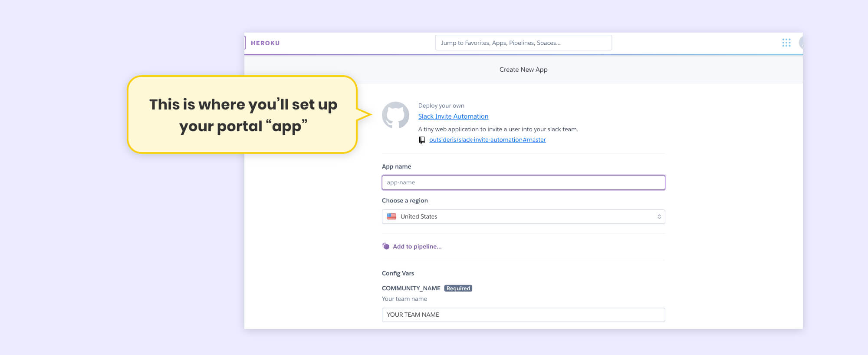This screenshot has height=355, width=868.
Task: Click the Required badge beside COMMUNITY_NAME
Action: pos(458,289)
